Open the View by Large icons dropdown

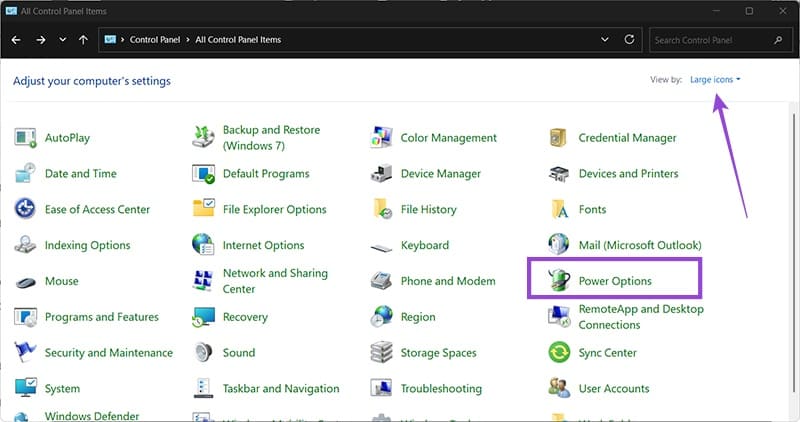715,80
